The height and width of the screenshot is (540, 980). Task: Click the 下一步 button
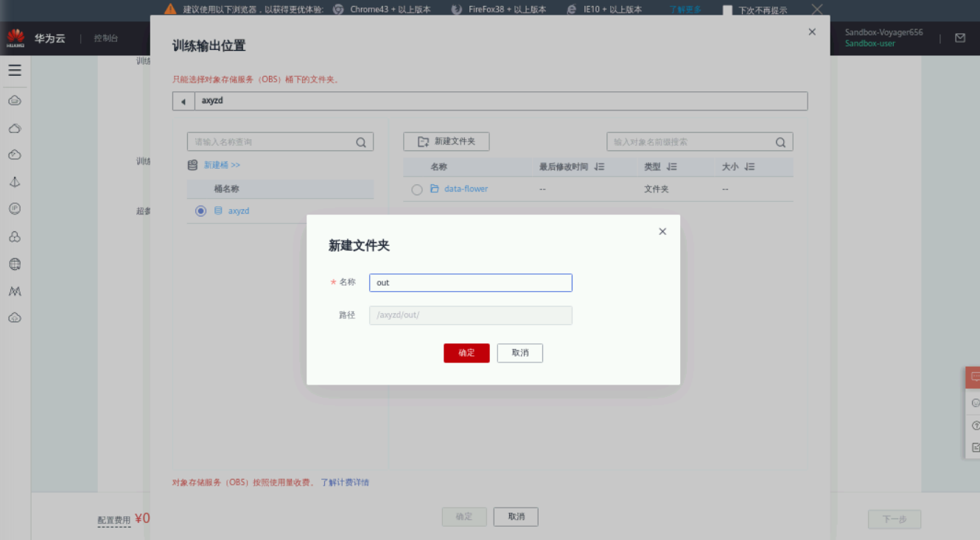895,519
